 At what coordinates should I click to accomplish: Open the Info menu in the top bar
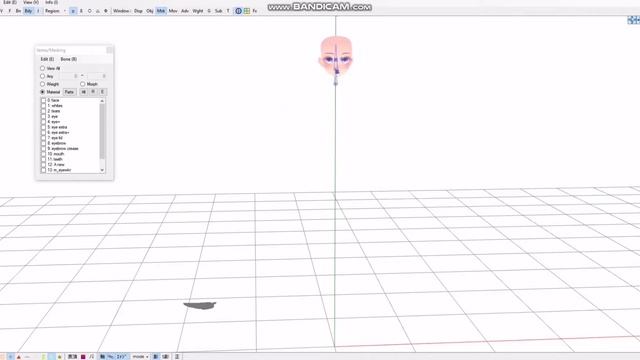coord(51,2)
